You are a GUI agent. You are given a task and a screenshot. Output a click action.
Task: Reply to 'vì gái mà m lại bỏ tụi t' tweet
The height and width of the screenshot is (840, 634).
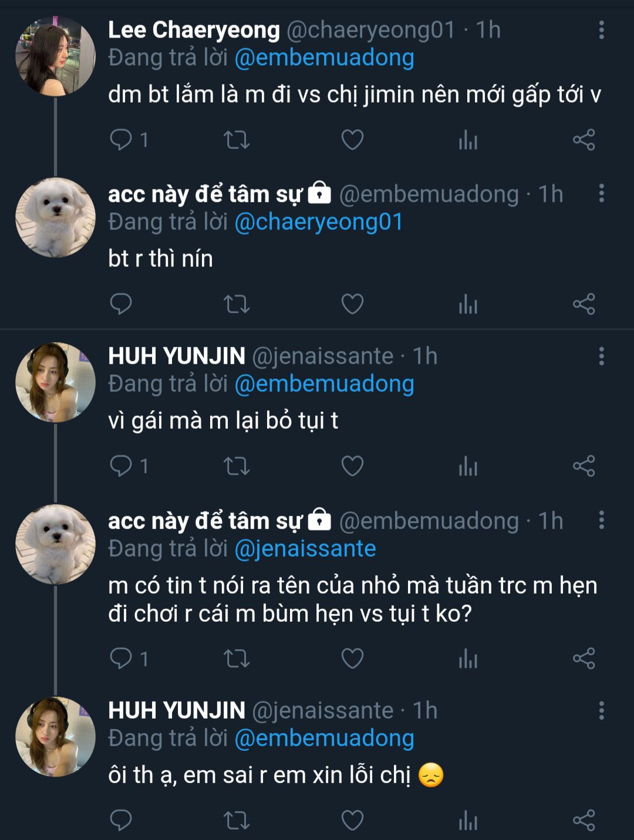pyautogui.click(x=122, y=466)
